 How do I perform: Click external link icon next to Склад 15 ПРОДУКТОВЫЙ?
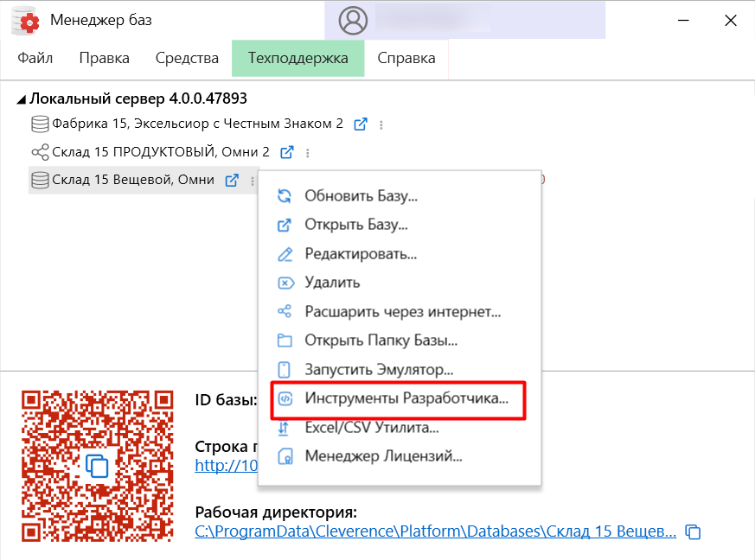pyautogui.click(x=285, y=151)
